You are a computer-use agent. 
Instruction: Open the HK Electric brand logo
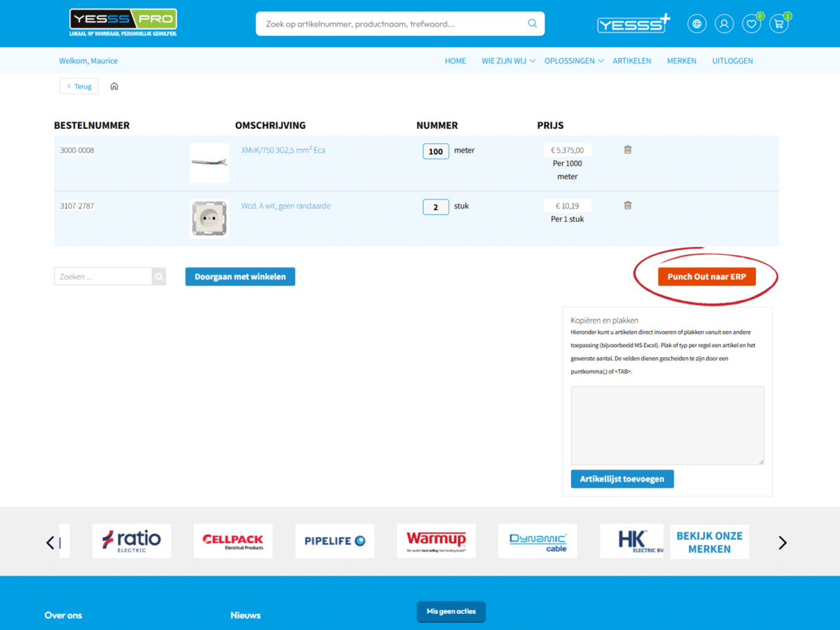click(632, 541)
